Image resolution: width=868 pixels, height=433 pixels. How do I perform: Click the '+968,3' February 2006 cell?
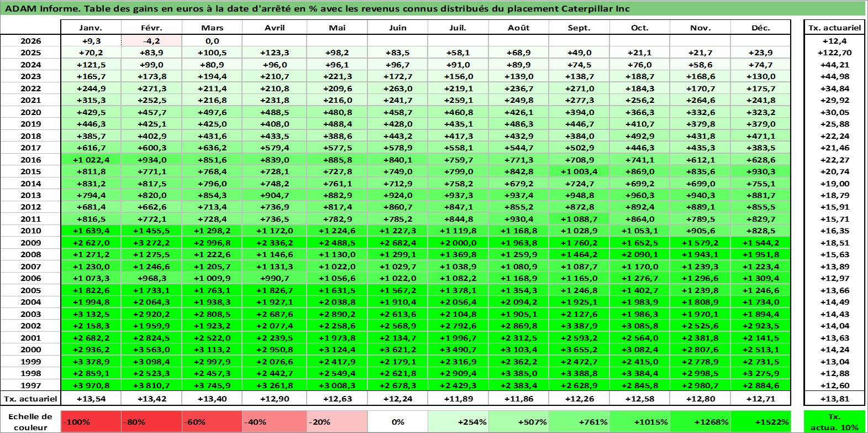(x=151, y=278)
